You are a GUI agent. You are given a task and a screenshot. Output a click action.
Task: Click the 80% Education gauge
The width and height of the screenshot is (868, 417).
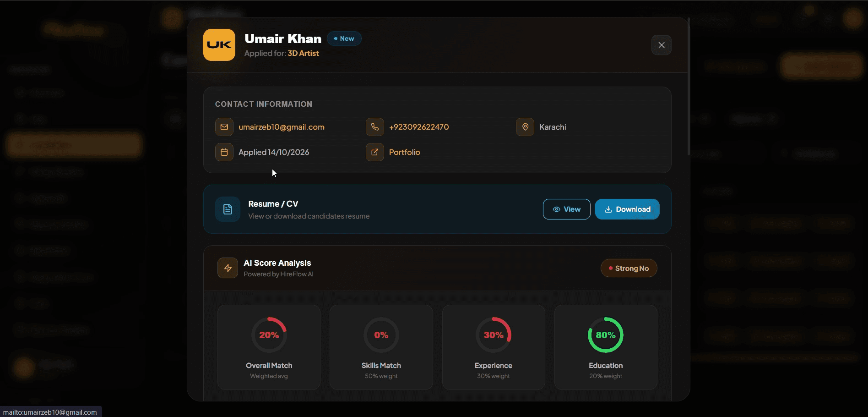[606, 335]
